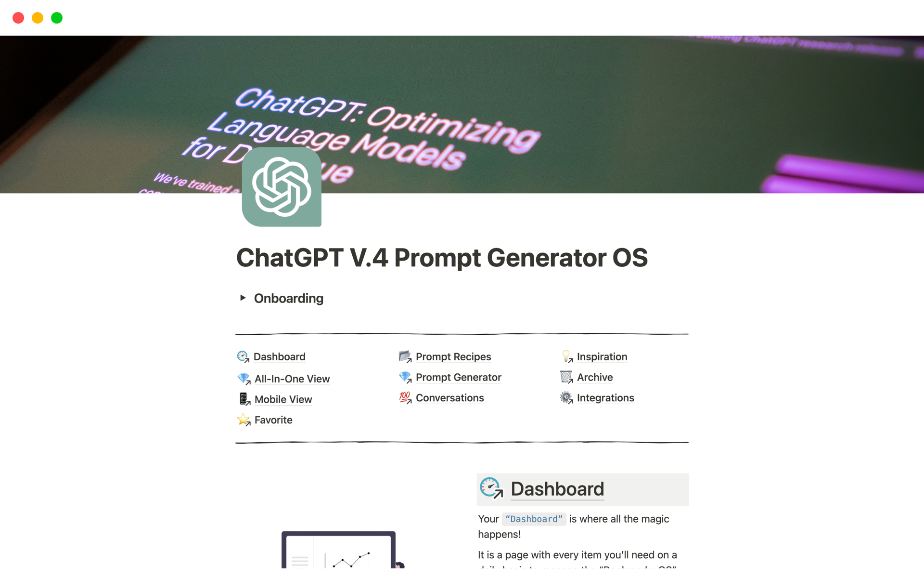Click the Mobile View menu item

point(282,399)
